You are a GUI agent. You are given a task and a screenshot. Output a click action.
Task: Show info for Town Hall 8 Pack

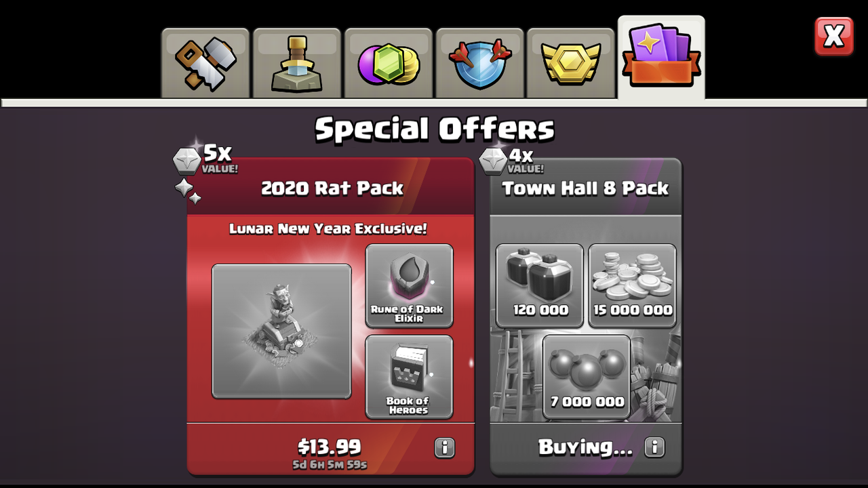click(654, 447)
